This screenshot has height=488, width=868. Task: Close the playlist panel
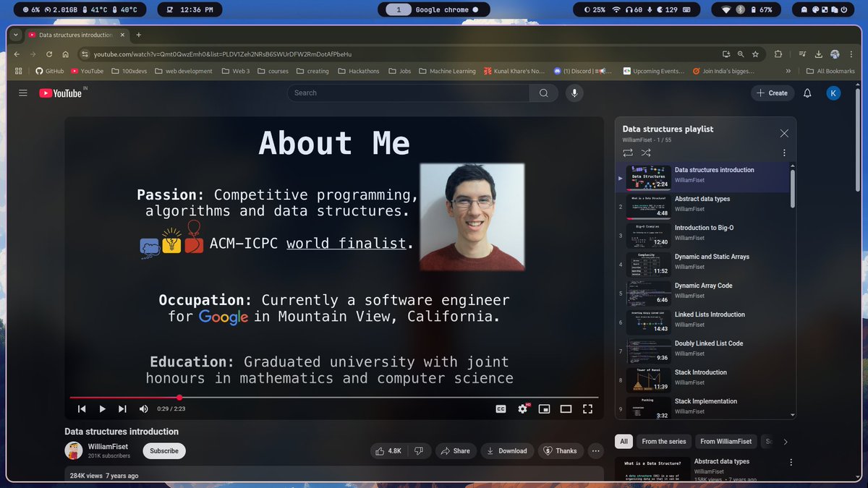784,133
